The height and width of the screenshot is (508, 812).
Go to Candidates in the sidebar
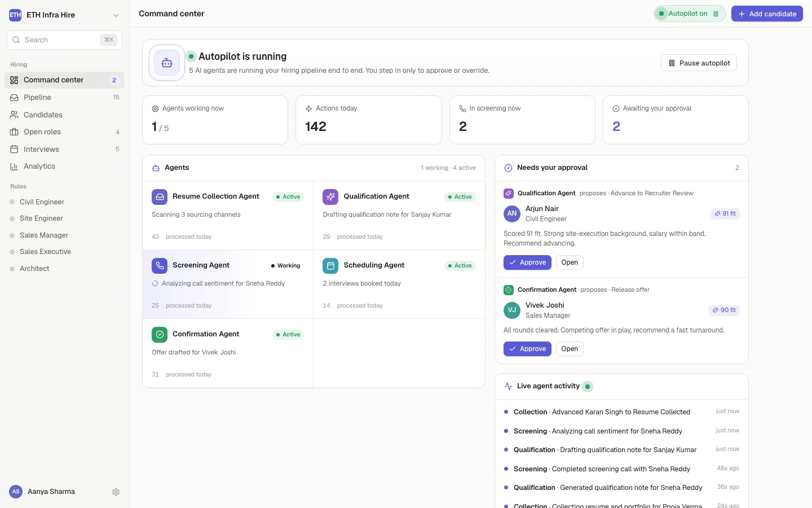[64, 115]
